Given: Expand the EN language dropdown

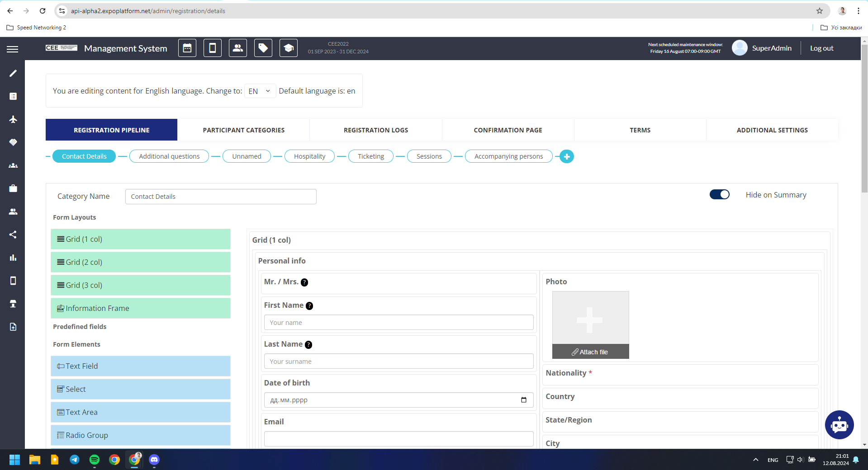Looking at the screenshot, I should coord(260,91).
